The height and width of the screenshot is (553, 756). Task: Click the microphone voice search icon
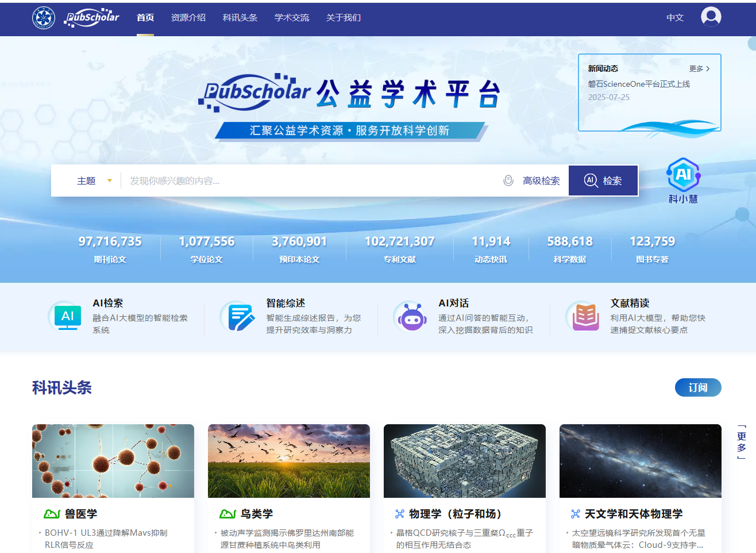[508, 181]
